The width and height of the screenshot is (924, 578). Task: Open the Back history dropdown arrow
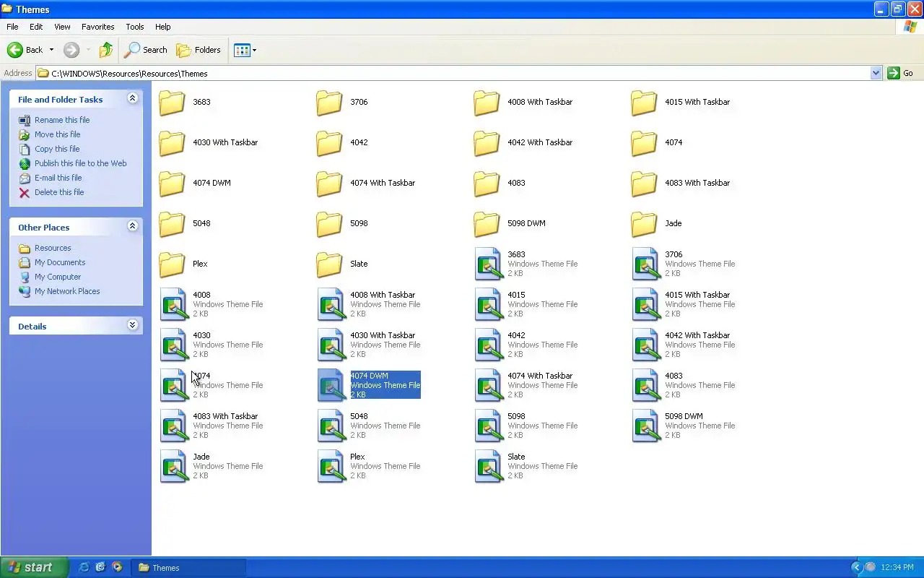51,50
